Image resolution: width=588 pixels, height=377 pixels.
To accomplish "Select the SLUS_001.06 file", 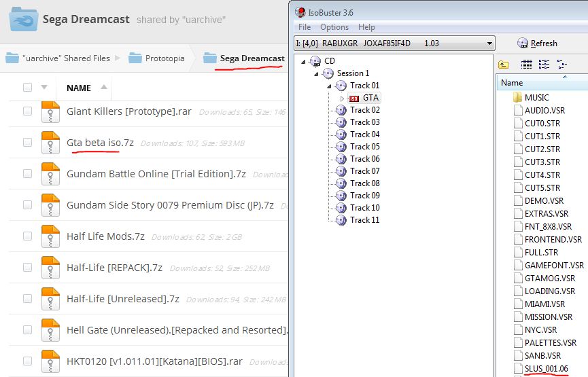I will (547, 369).
